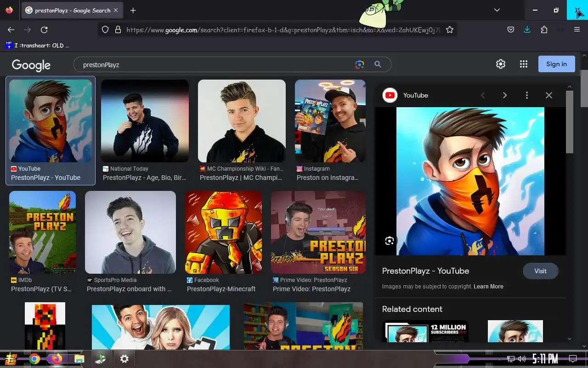Expand the list all tabs dropdown
588x368 pixels.
(x=497, y=10)
